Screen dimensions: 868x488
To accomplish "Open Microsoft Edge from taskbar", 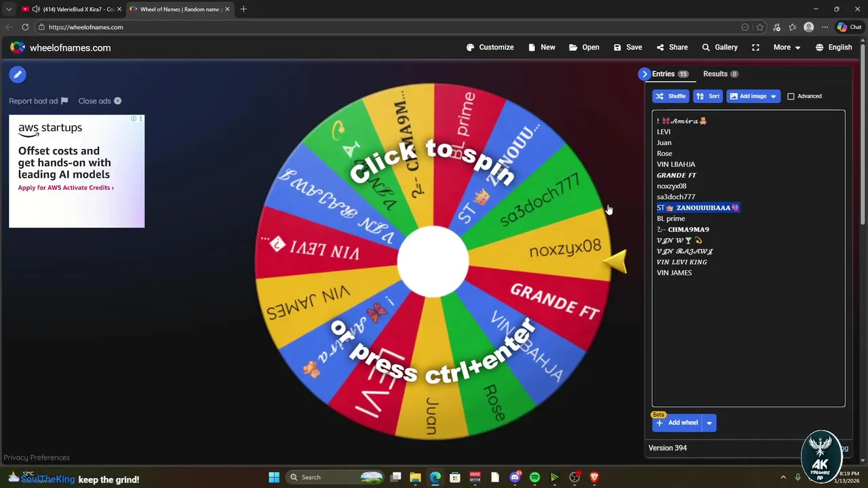I will pyautogui.click(x=435, y=477).
